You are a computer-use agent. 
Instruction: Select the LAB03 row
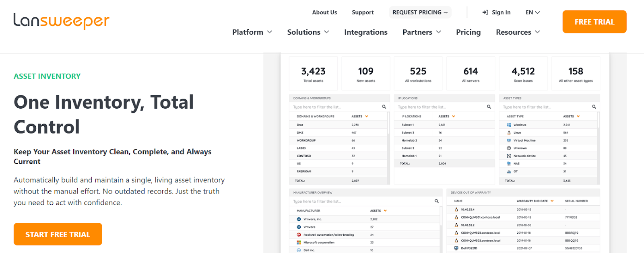(338, 148)
